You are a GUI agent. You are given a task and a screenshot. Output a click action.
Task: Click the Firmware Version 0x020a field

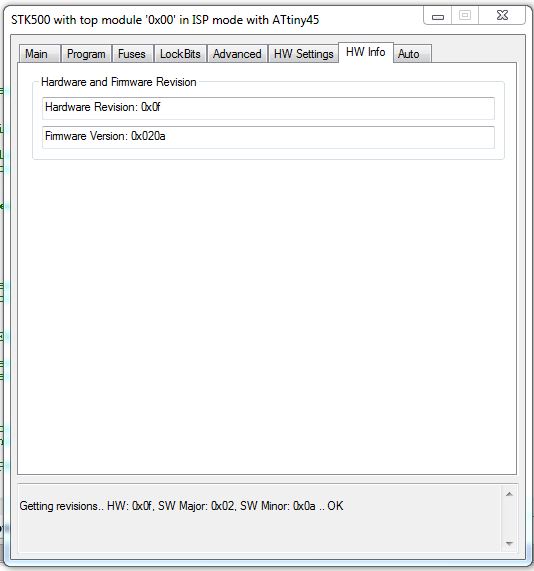[268, 137]
